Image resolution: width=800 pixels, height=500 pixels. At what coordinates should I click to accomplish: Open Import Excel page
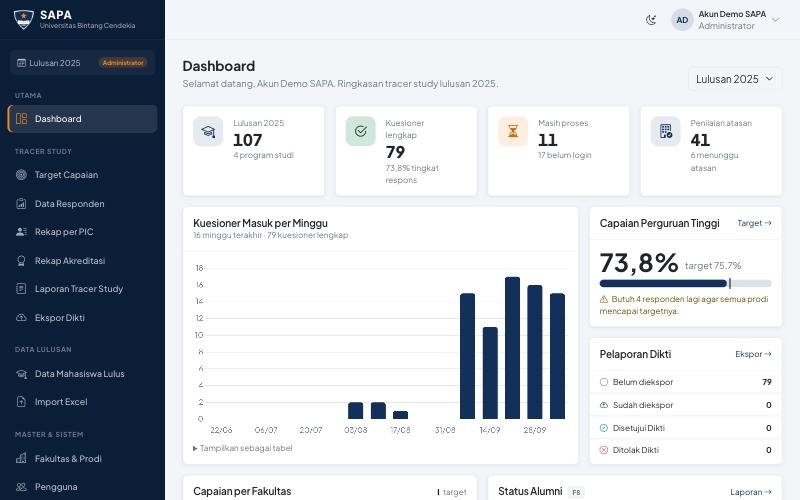pyautogui.click(x=83, y=402)
